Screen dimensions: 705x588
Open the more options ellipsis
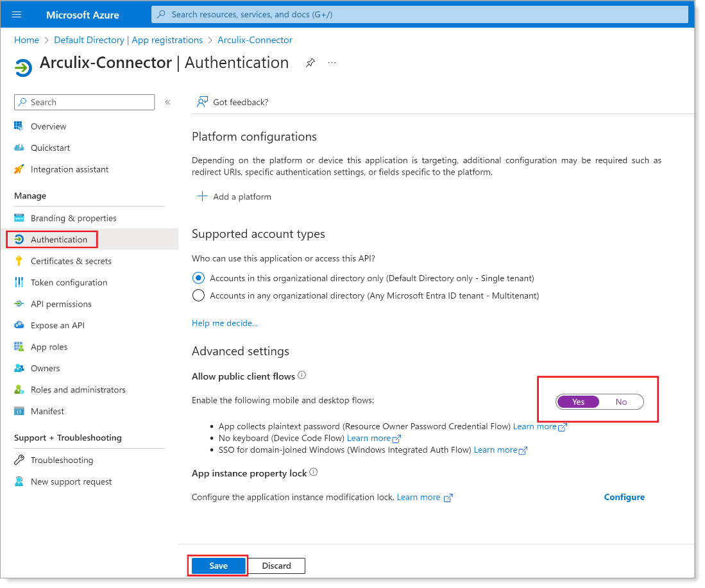pos(332,63)
